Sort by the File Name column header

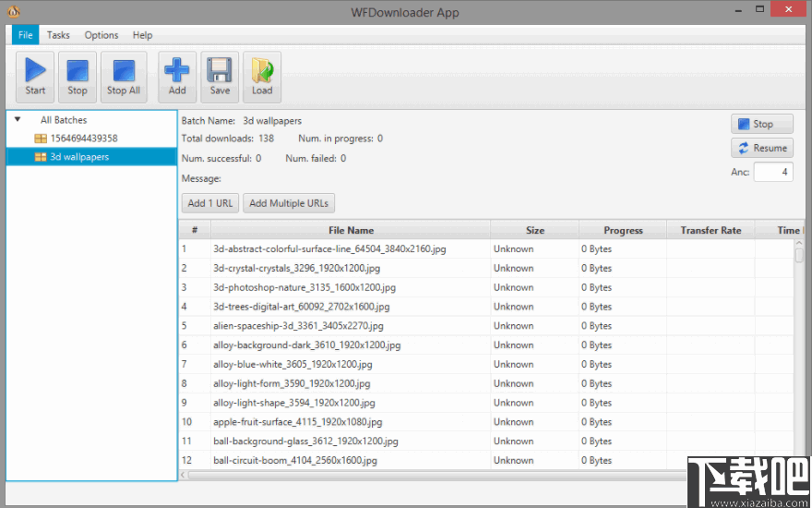(351, 230)
